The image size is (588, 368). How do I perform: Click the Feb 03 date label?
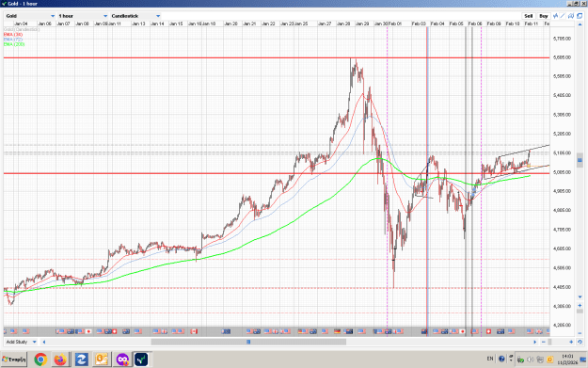coord(419,24)
